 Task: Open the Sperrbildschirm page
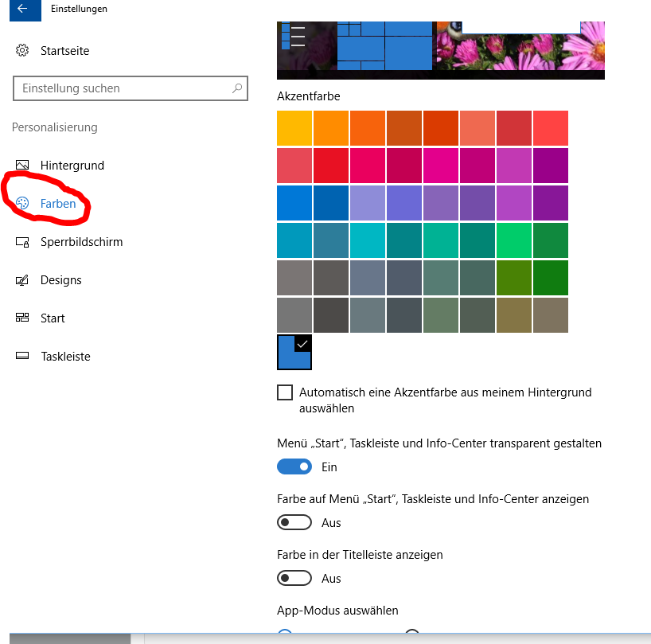[x=82, y=242]
